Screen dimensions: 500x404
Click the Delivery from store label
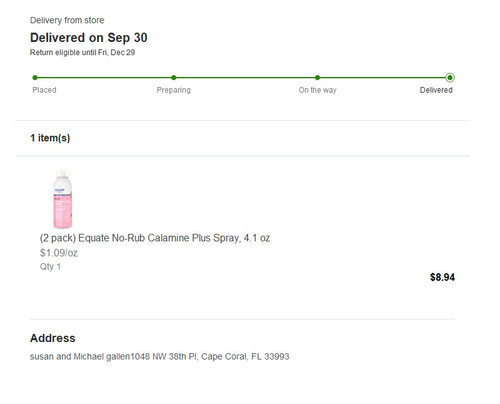coord(67,20)
